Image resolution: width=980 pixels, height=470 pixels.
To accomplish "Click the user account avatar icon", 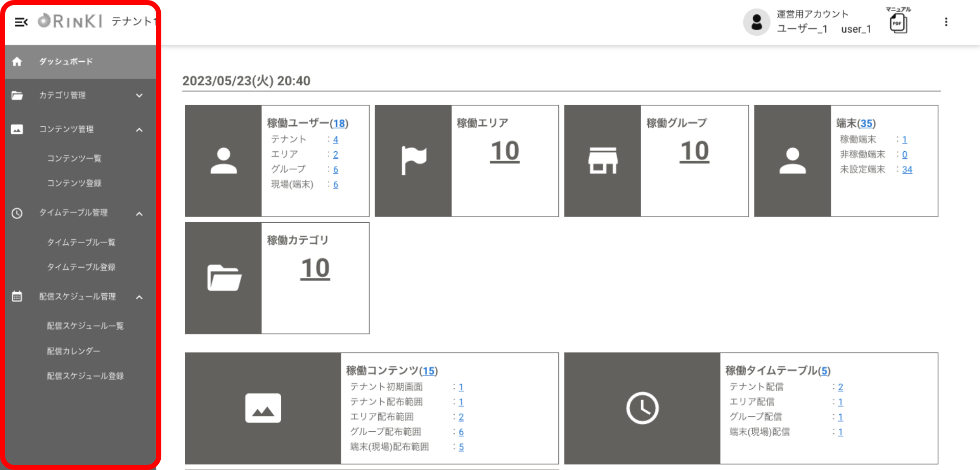I will 756,22.
